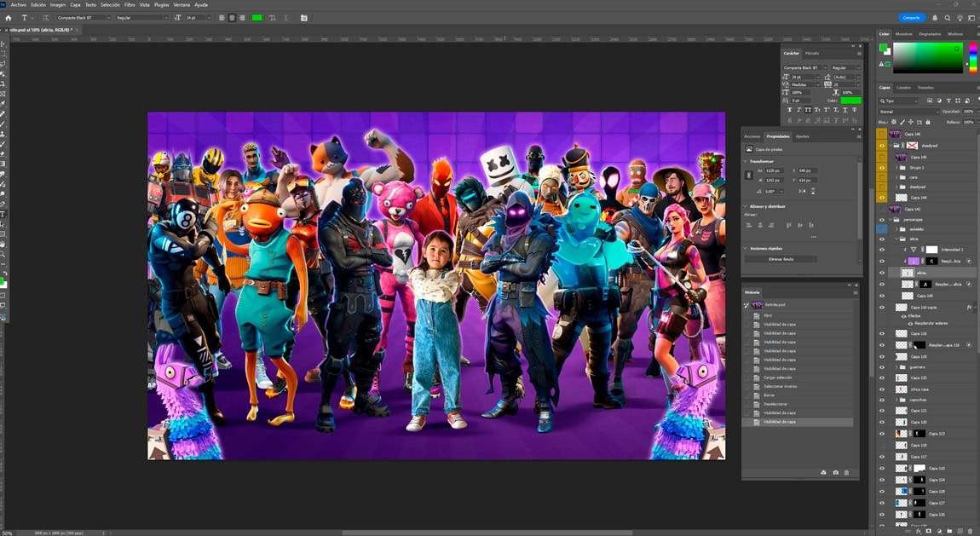Screen dimensions: 980x536
Task: Open the blend mode Normal dropdown
Action: 907,111
